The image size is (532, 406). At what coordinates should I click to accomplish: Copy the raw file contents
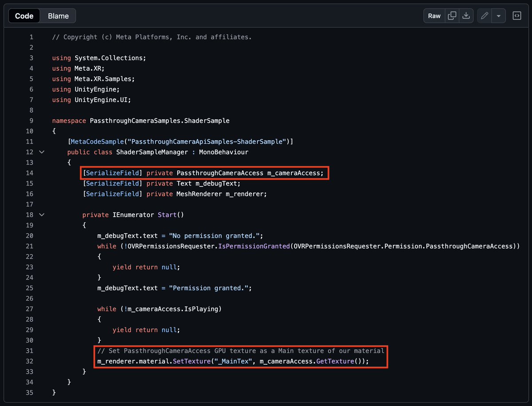point(452,15)
